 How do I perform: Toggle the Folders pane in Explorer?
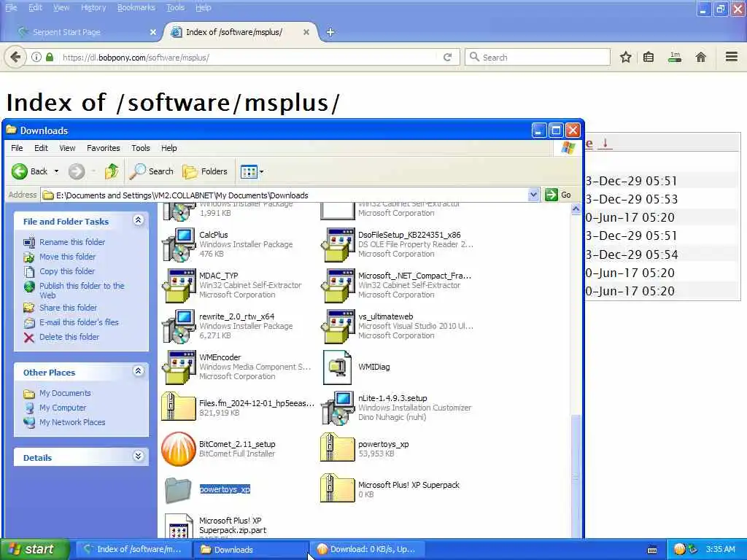tap(205, 171)
